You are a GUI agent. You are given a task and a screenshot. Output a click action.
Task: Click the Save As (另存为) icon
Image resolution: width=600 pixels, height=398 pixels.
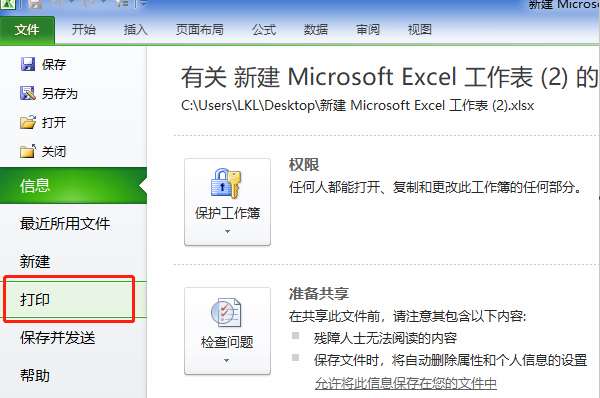tap(28, 93)
